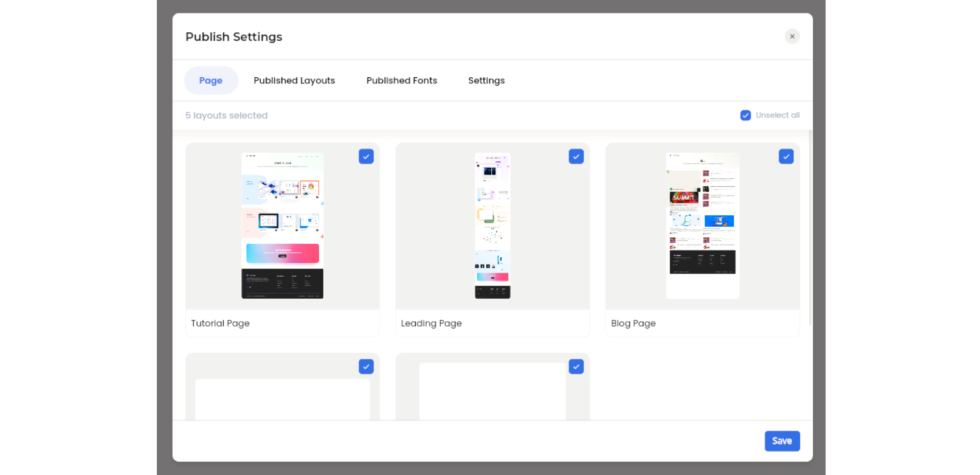The height and width of the screenshot is (475, 980).
Task: Uncheck the Blog Page layout checkbox
Action: pos(786,156)
